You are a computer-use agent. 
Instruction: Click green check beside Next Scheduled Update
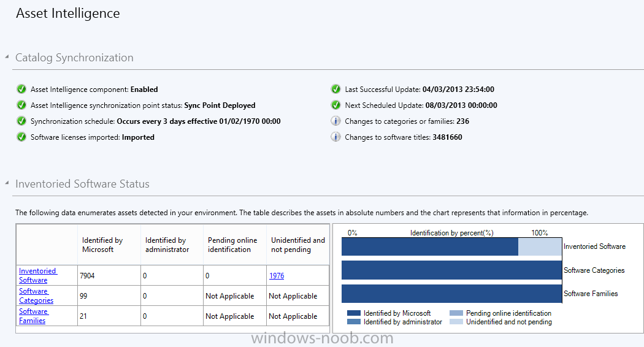coord(335,105)
